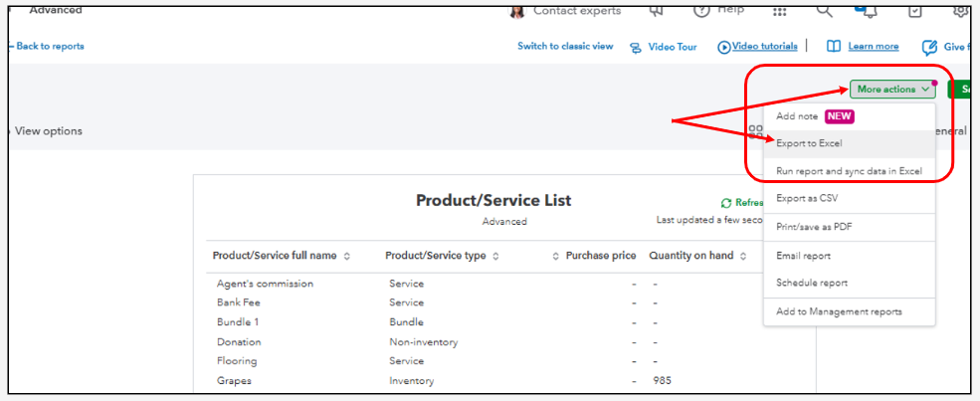This screenshot has width=980, height=401.
Task: Select Export to Excel menu item
Action: [x=809, y=143]
